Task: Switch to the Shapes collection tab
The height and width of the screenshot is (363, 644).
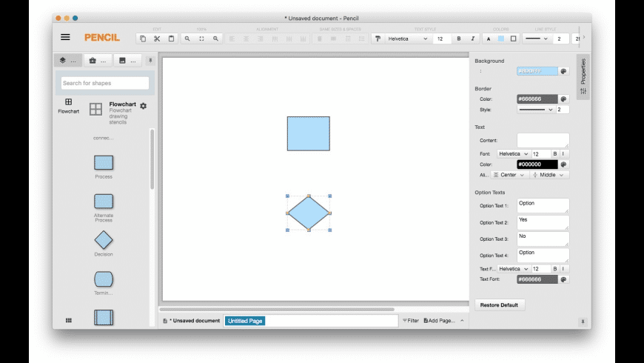Action: [68, 61]
